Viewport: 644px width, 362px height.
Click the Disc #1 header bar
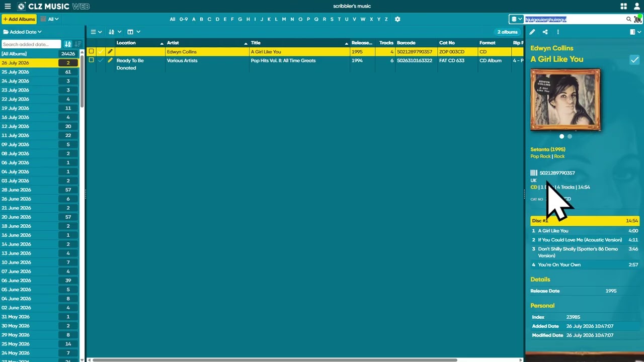tap(585, 221)
